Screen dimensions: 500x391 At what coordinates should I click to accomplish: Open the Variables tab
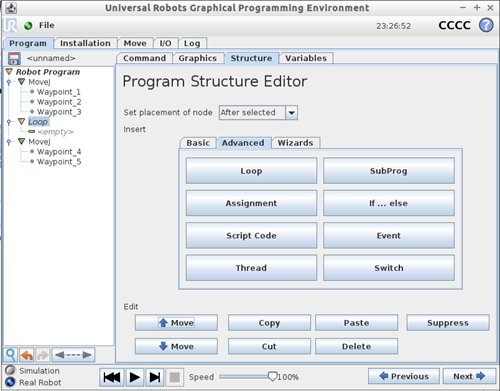coord(306,58)
